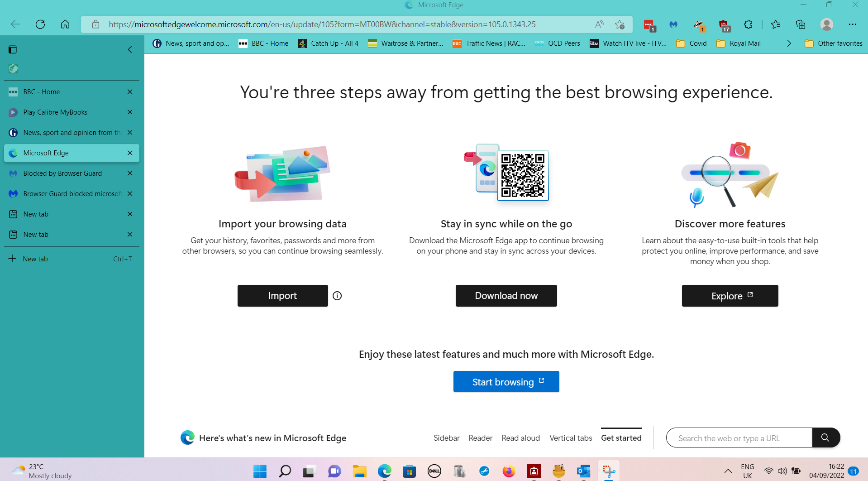868x481 pixels.
Task: Open Settings and more ellipsis menu
Action: [853, 24]
